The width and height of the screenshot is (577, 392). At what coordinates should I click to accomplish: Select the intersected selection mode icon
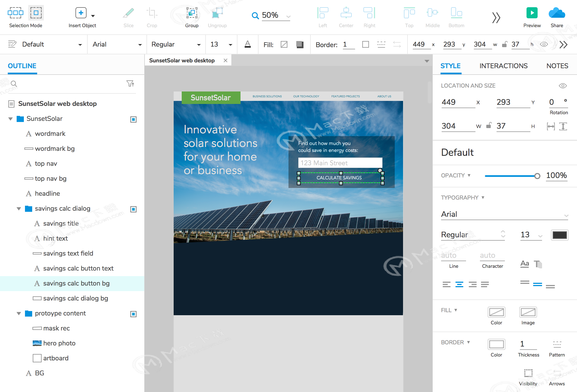(16, 13)
